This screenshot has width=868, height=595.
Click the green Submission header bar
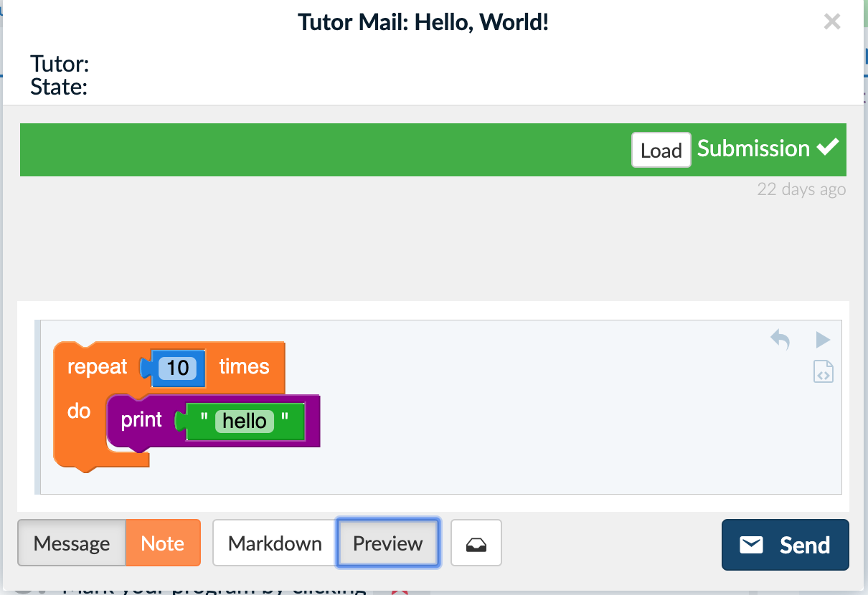pyautogui.click(x=323, y=150)
